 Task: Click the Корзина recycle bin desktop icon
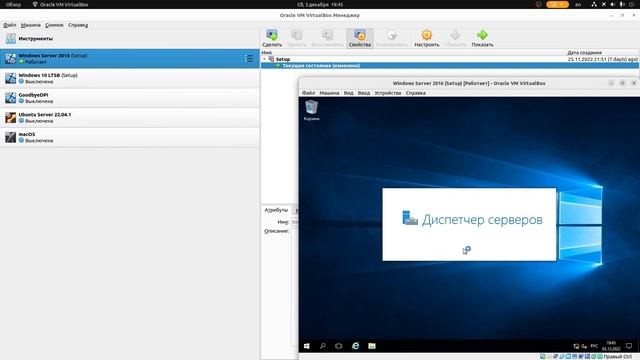click(x=311, y=110)
